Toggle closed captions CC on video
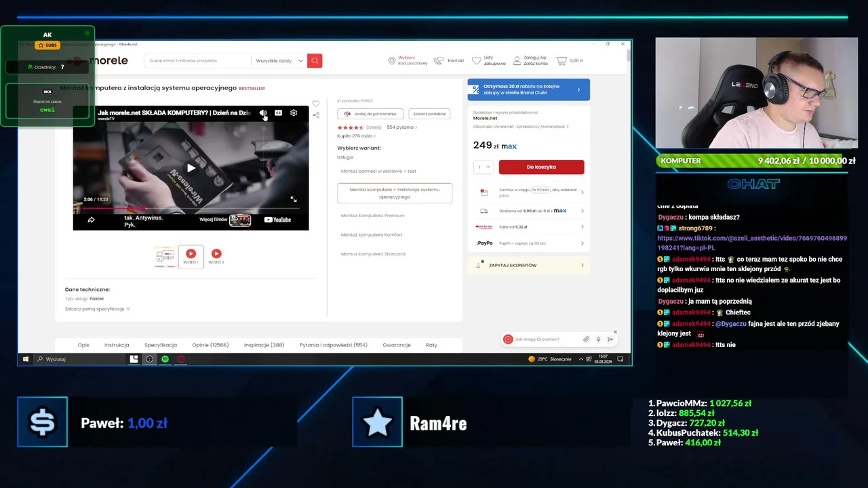This screenshot has height=488, width=868. pos(278,113)
